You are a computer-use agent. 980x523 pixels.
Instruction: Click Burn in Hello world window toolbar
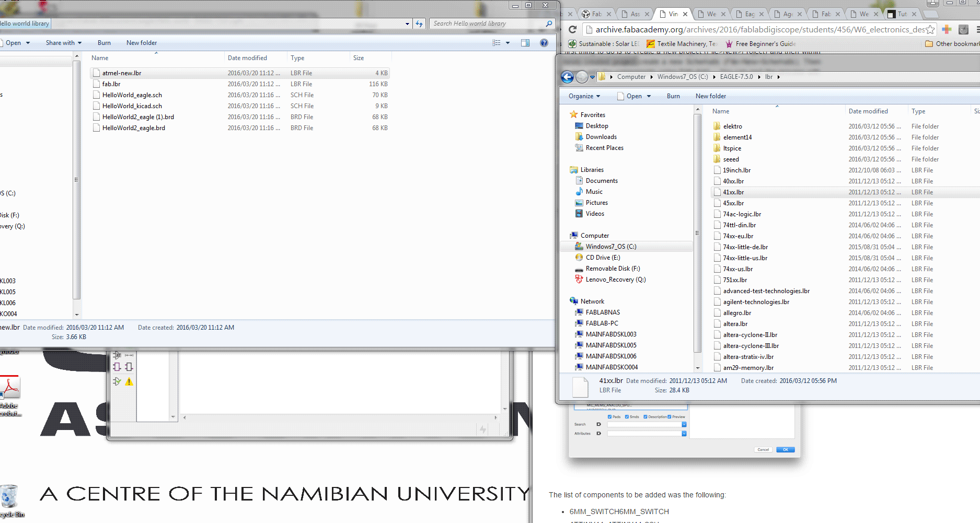(104, 43)
